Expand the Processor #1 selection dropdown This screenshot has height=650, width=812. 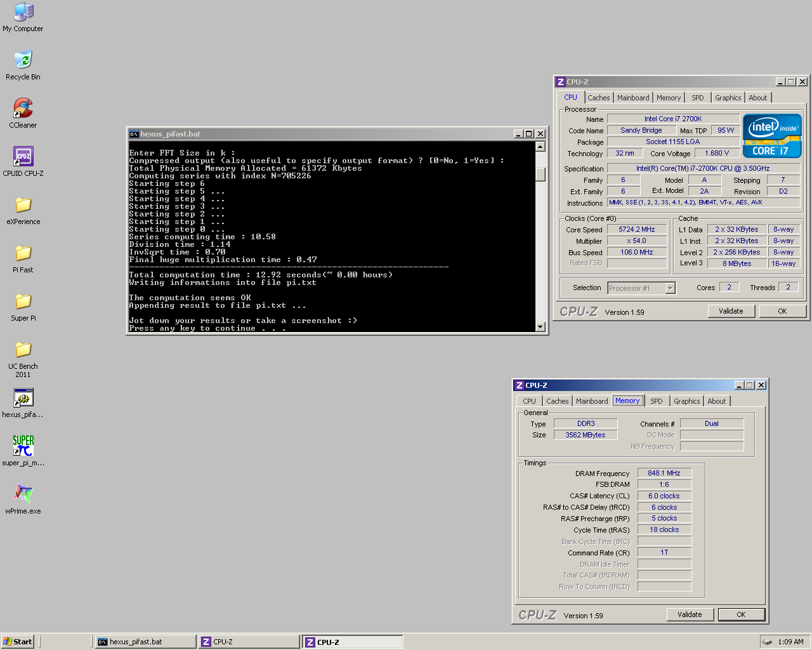pos(670,288)
